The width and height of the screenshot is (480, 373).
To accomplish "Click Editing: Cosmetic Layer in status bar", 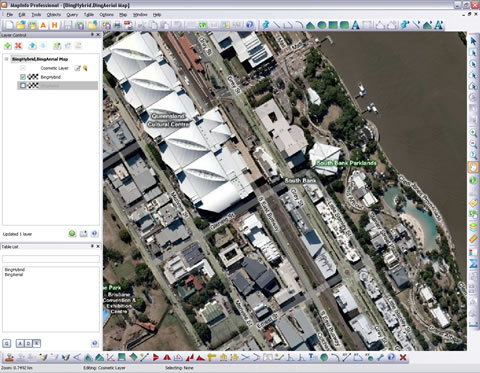I will (104, 368).
